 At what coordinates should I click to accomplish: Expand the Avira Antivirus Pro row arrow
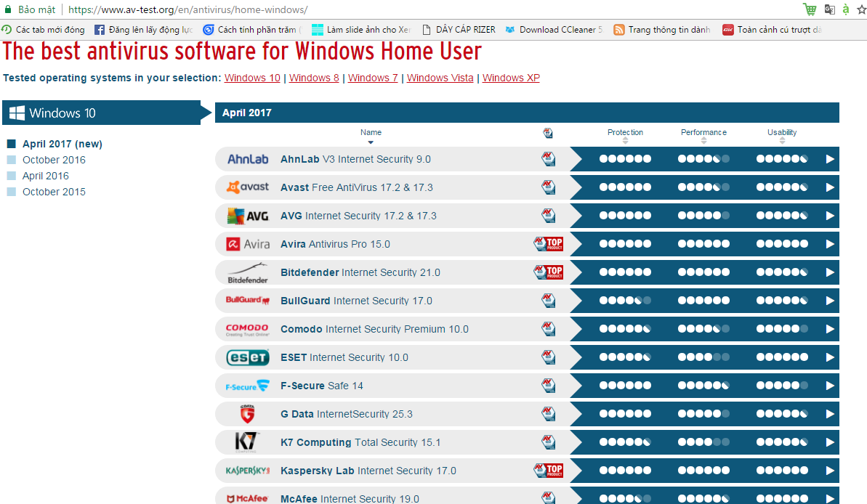point(830,244)
